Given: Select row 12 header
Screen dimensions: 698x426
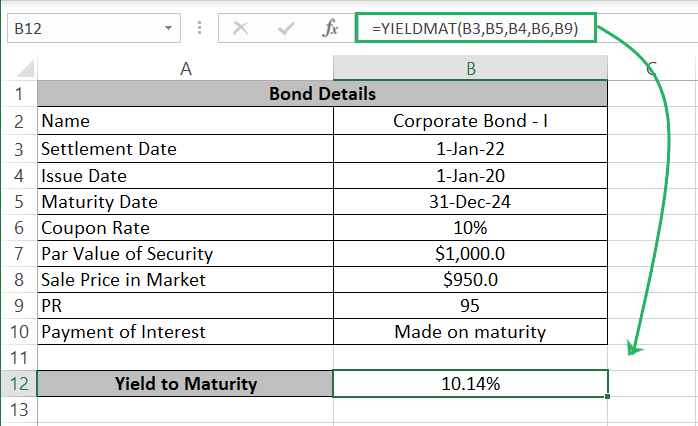Looking at the screenshot, I should [x=18, y=383].
